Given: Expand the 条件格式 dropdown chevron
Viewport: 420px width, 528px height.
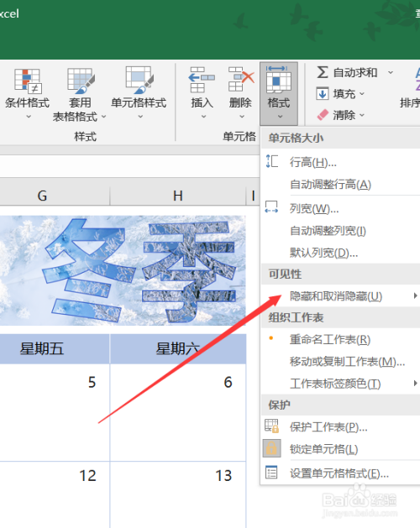Looking at the screenshot, I should [29, 117].
